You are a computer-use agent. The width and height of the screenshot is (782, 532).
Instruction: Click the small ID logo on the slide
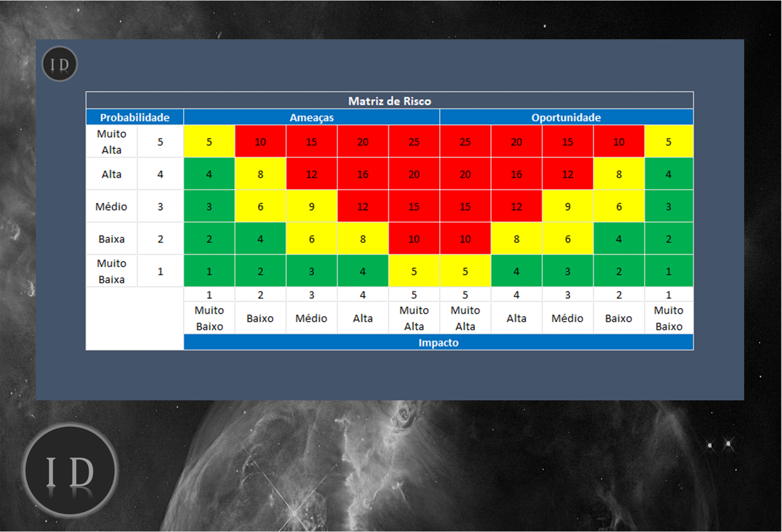60,64
